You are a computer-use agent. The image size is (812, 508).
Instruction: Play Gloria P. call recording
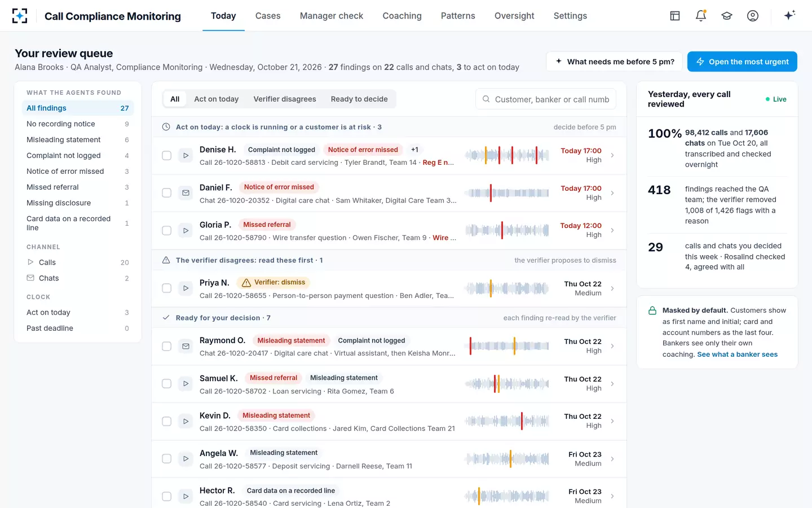186,230
